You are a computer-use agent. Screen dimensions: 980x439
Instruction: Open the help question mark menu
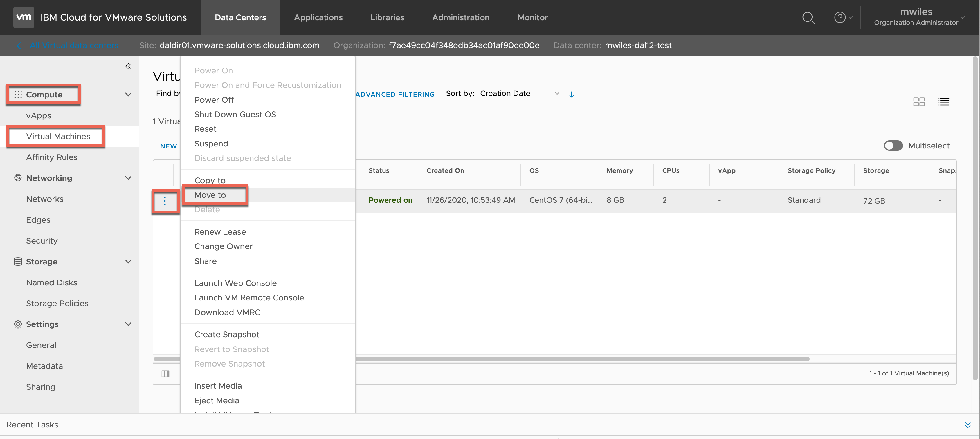840,17
